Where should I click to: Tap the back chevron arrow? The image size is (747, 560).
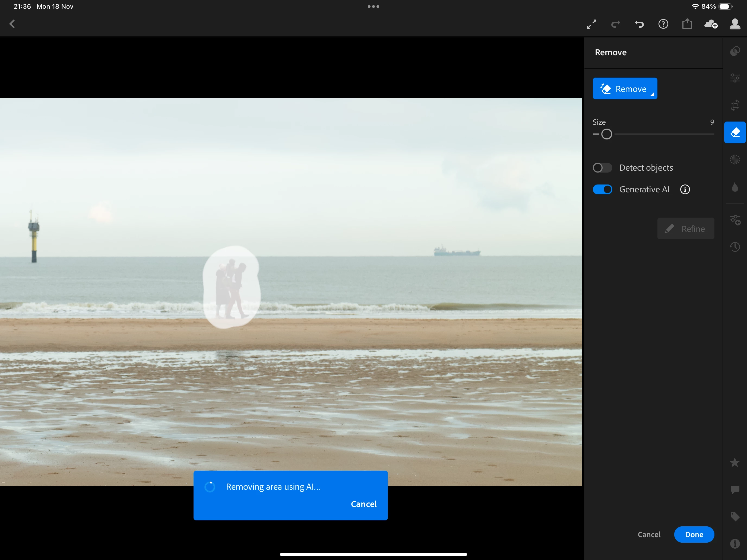[12, 24]
